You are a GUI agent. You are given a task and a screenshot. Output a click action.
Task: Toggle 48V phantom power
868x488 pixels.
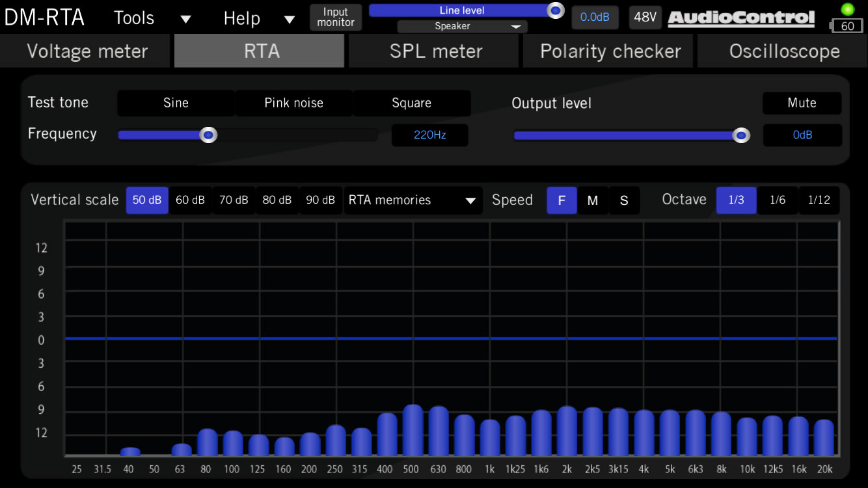(645, 18)
